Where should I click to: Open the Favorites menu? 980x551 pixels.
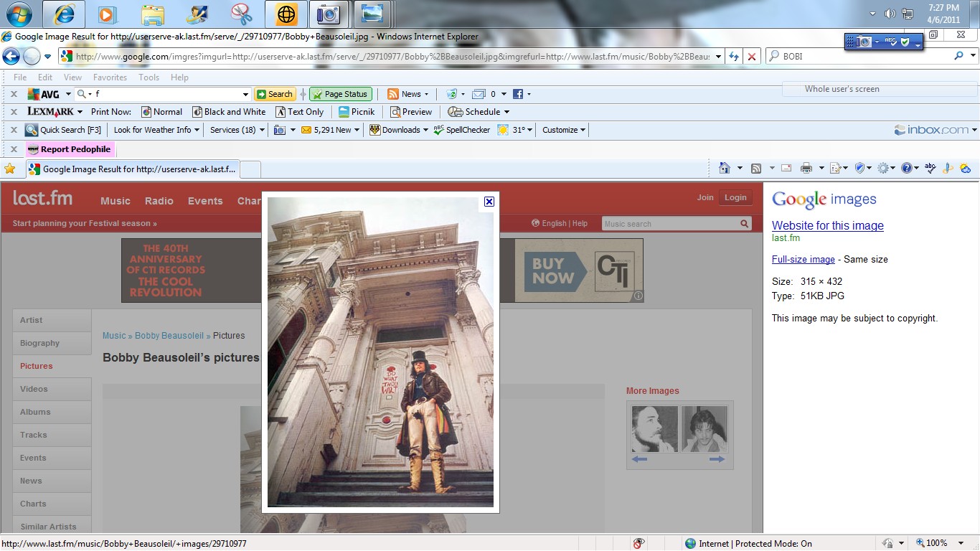[x=110, y=77]
